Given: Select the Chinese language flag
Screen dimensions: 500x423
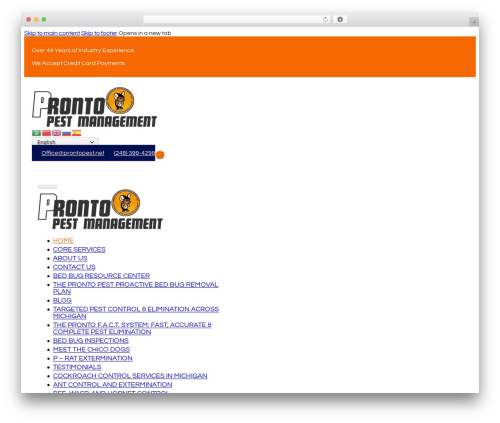Looking at the screenshot, I should (x=46, y=133).
